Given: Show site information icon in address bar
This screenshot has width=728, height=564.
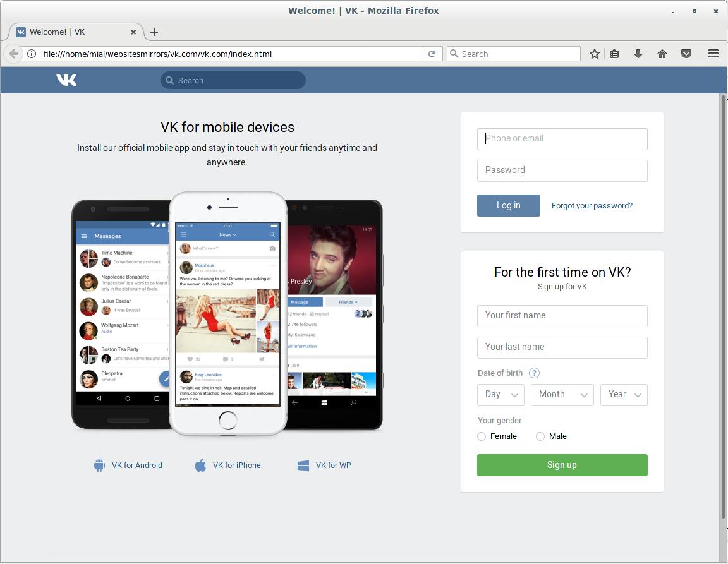Looking at the screenshot, I should point(32,54).
